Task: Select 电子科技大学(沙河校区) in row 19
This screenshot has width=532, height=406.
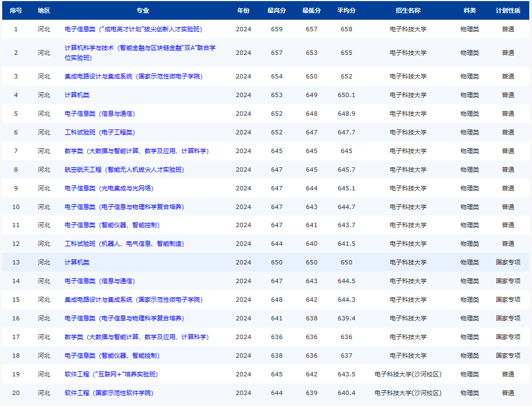Action: [408, 374]
